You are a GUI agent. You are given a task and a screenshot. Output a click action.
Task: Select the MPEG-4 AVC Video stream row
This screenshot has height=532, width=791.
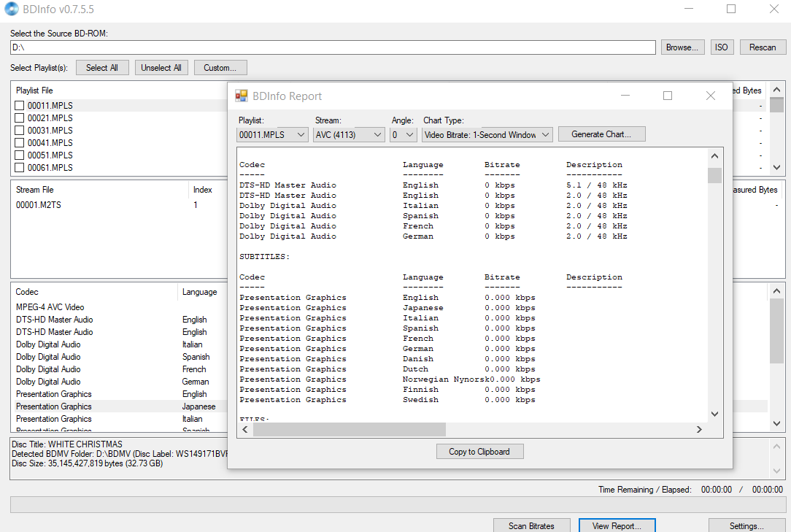119,307
